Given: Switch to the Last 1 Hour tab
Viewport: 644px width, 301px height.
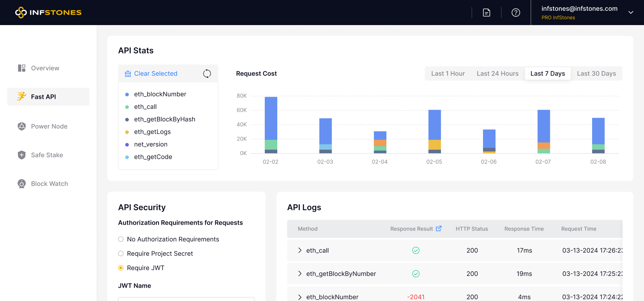Looking at the screenshot, I should 448,73.
